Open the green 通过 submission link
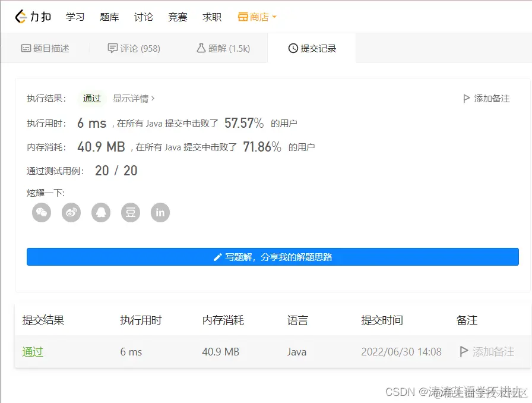Screen dimensions: 532x403 tap(33, 351)
